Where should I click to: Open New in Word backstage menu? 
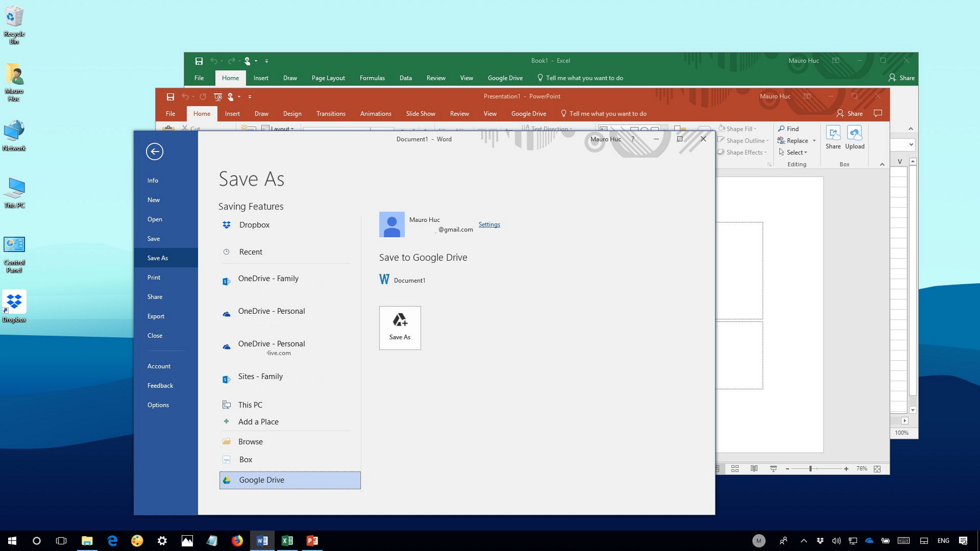click(x=166, y=200)
